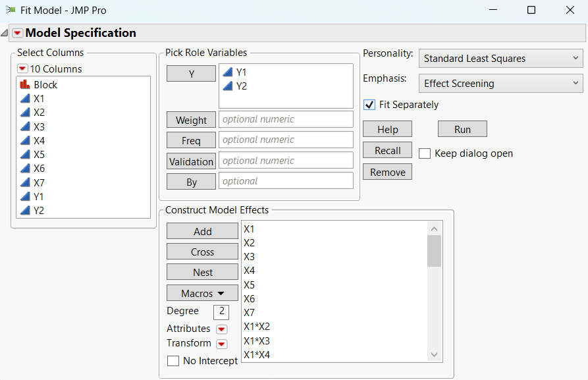Image resolution: width=588 pixels, height=380 pixels.
Task: Open the 10 Columns red triangle menu
Action: tap(22, 68)
